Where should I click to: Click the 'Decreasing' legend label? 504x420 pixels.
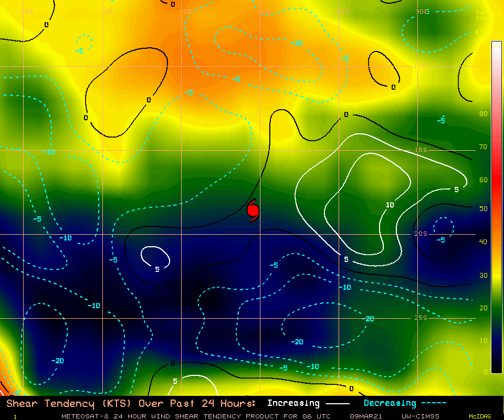[390, 403]
